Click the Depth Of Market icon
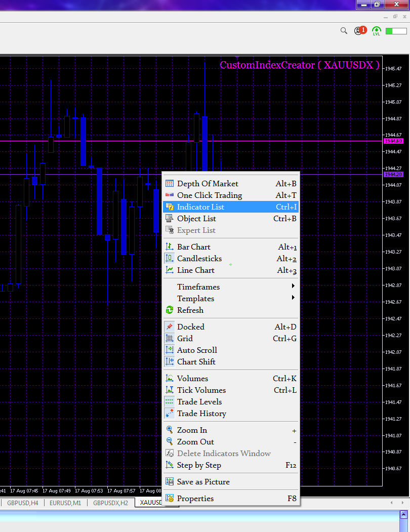Image resolution: width=410 pixels, height=532 pixels. click(170, 184)
